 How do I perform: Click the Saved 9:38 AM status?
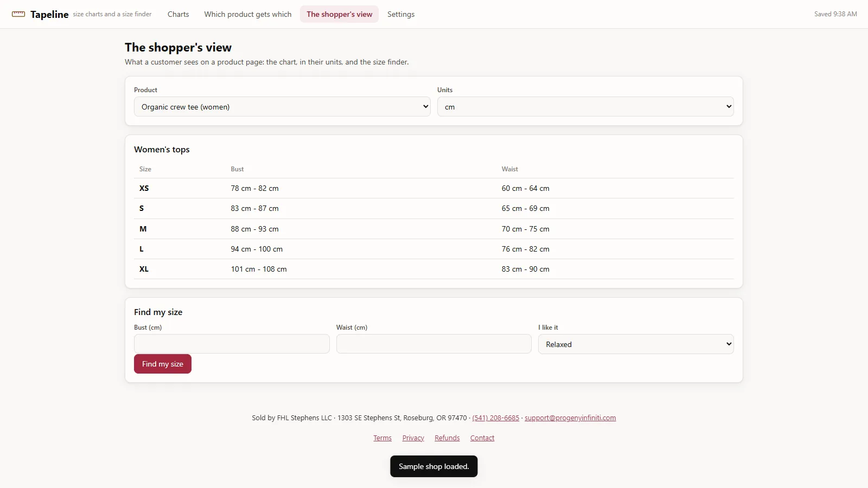[x=835, y=14]
